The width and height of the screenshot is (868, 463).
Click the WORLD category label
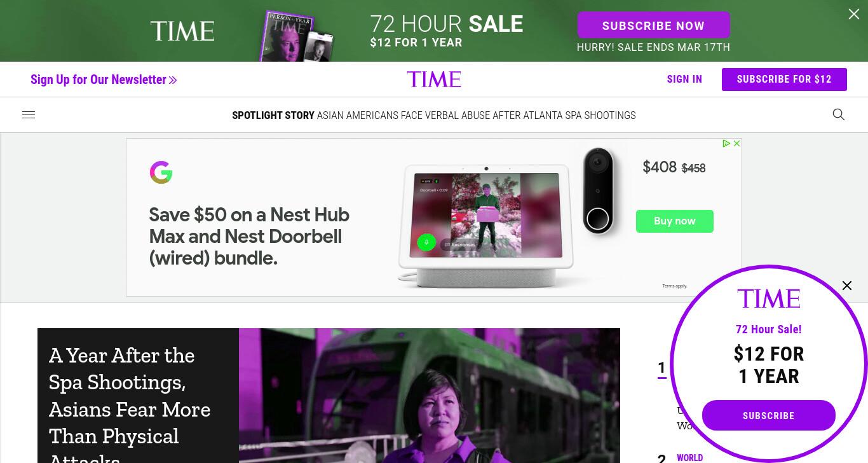pos(689,458)
